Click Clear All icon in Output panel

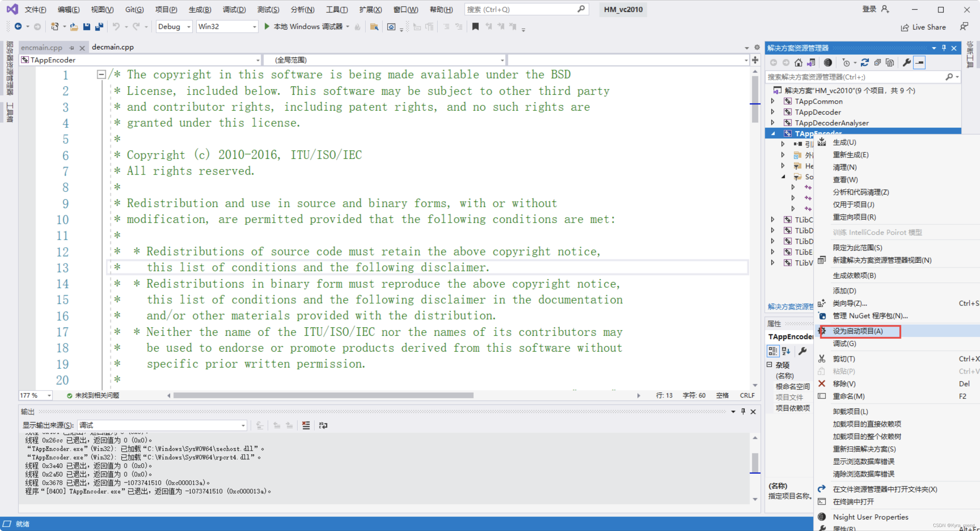[x=306, y=425]
